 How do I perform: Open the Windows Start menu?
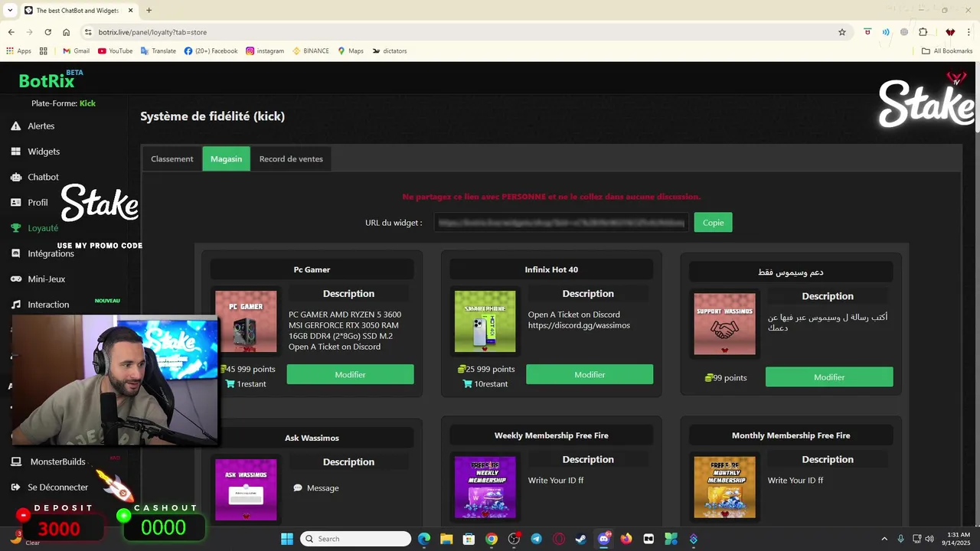(x=287, y=539)
